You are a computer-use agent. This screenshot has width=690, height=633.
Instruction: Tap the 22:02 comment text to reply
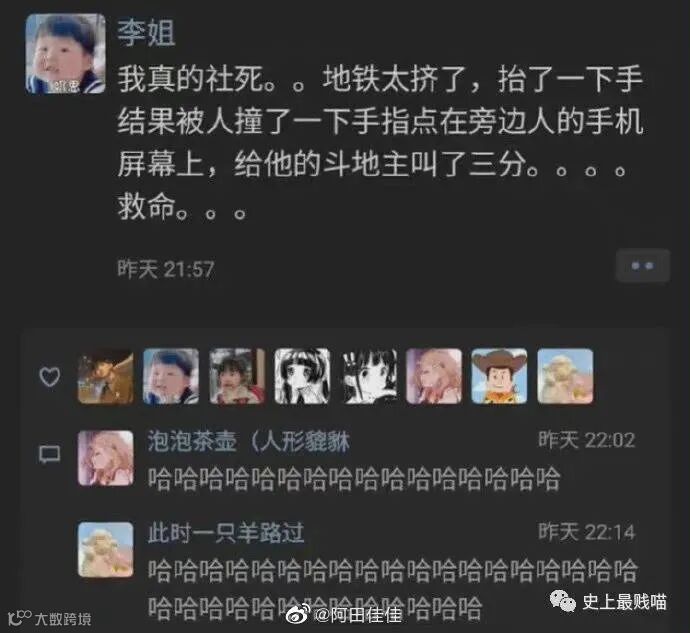[354, 479]
